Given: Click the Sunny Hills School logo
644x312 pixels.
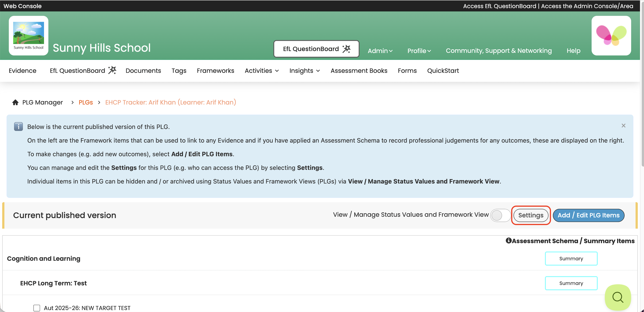Looking at the screenshot, I should click(x=29, y=36).
